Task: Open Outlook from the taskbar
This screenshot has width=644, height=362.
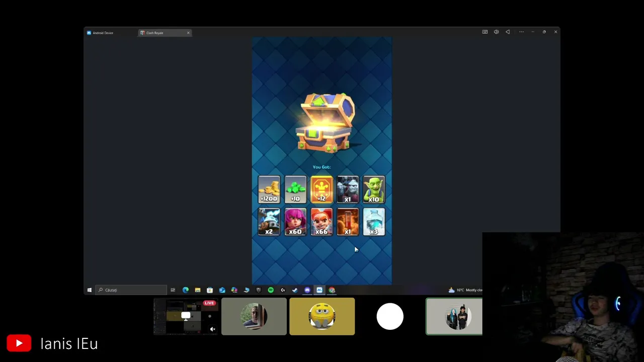Action: tap(222, 290)
